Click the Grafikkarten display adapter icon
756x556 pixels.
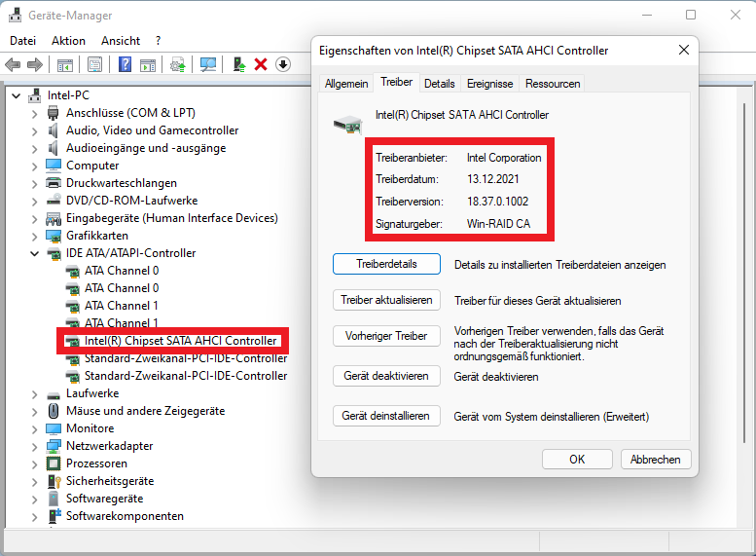click(54, 236)
